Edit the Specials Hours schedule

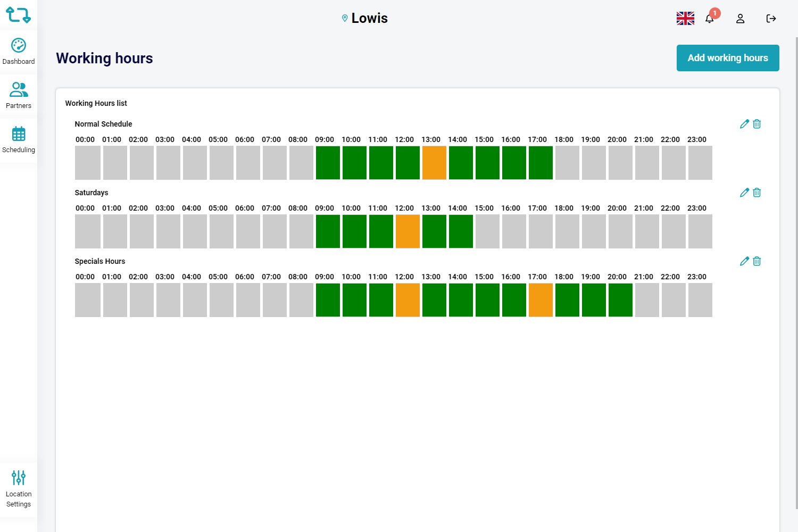744,261
